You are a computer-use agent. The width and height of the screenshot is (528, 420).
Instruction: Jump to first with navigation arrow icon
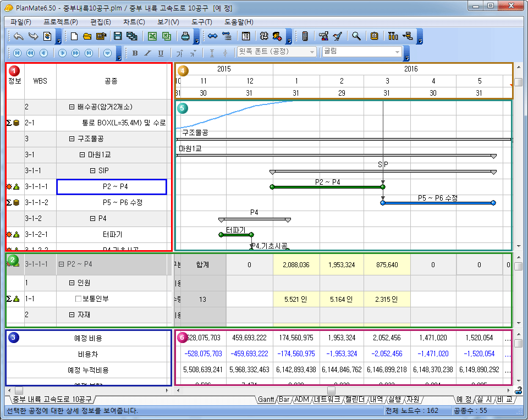[x=17, y=53]
